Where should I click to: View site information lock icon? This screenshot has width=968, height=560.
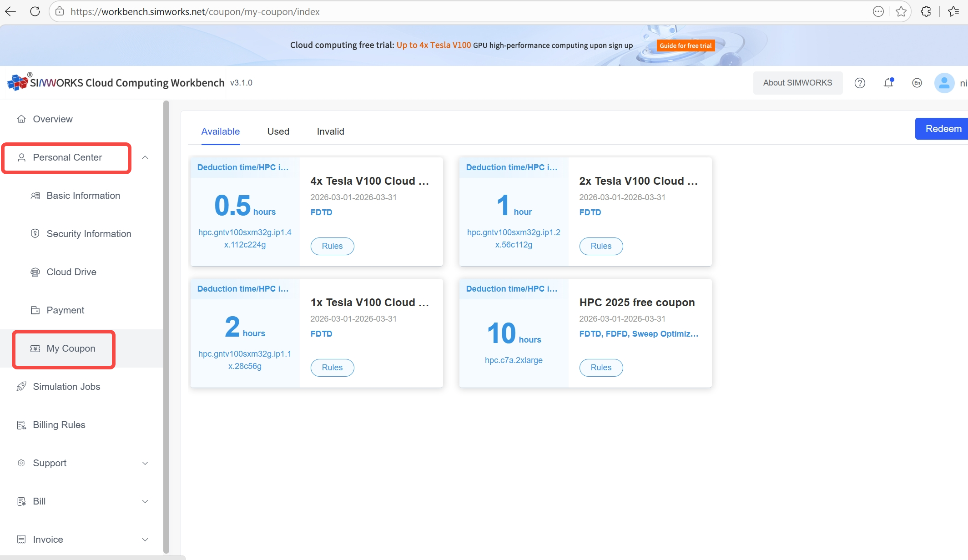(60, 11)
